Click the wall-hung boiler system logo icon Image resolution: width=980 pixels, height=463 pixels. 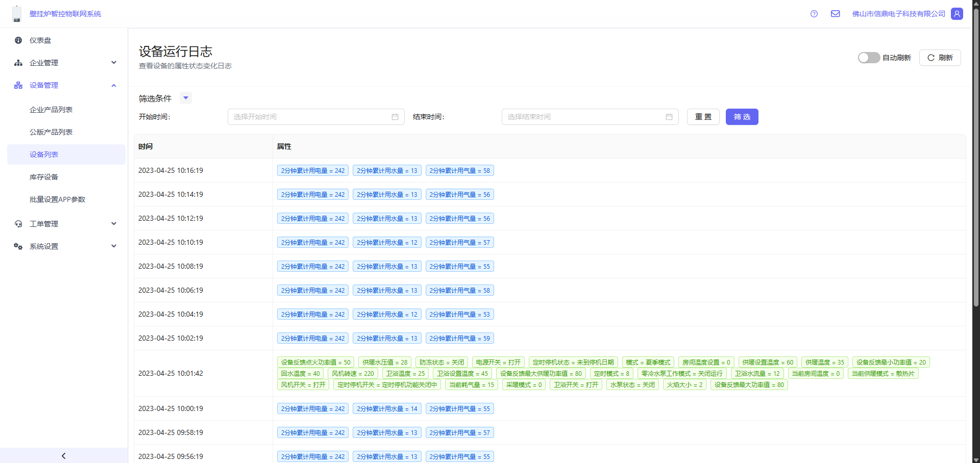tap(17, 14)
